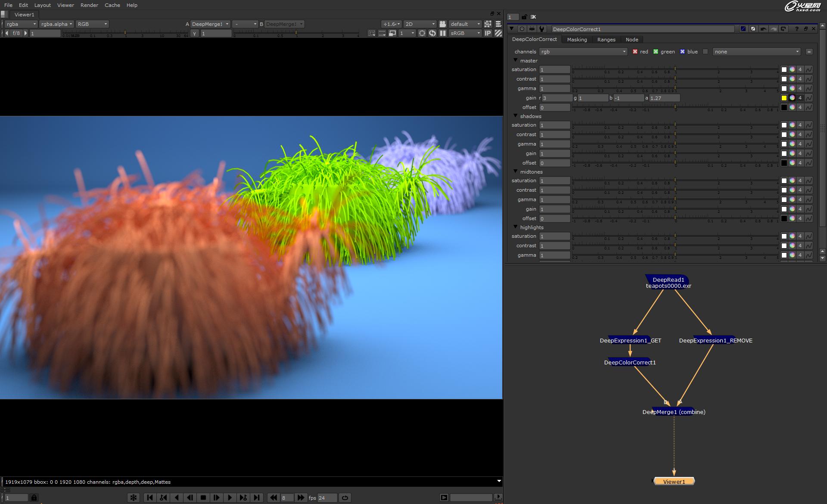Click the revert arrow in DeepColorCorrect1 header

click(x=783, y=29)
